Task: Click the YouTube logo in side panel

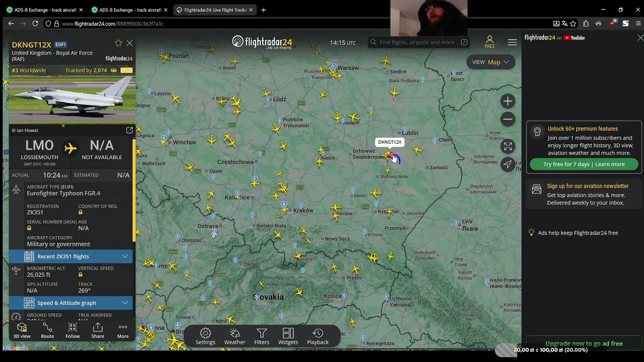Action: point(574,38)
